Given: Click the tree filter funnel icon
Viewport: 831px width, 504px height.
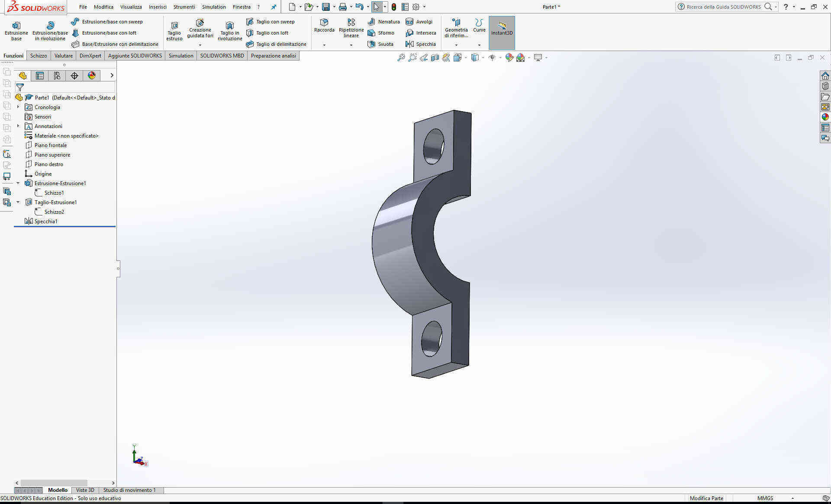Looking at the screenshot, I should (x=20, y=87).
